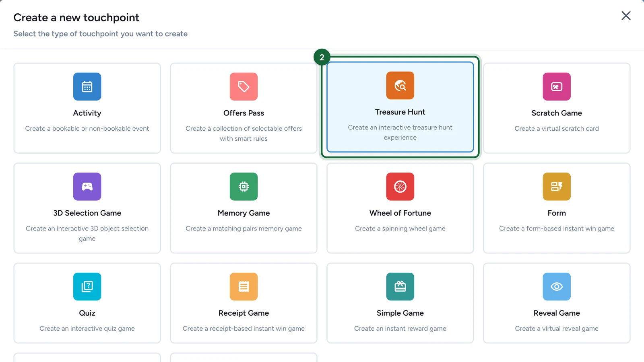Image resolution: width=644 pixels, height=362 pixels.
Task: Click the Simple Game gift icon
Action: 400,286
